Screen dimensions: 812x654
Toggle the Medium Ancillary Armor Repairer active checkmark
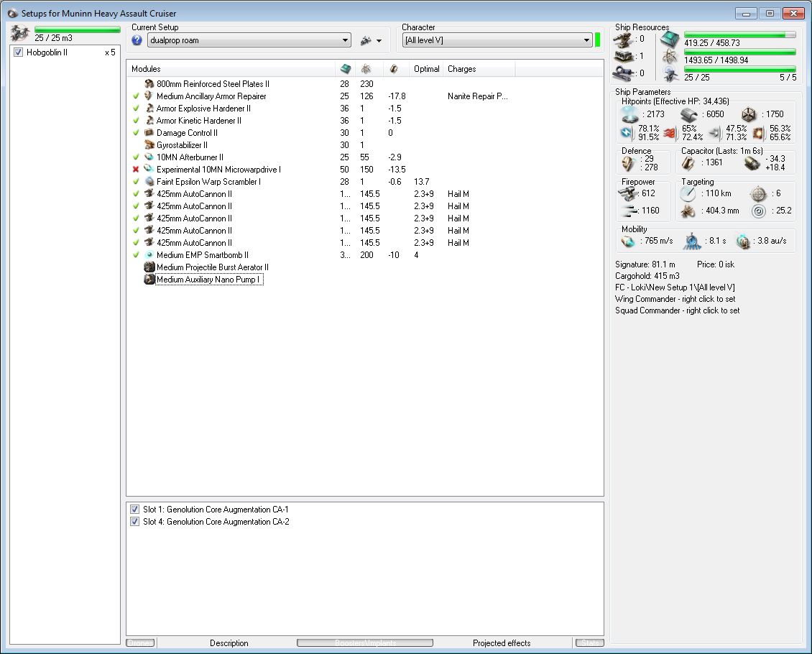(x=137, y=96)
